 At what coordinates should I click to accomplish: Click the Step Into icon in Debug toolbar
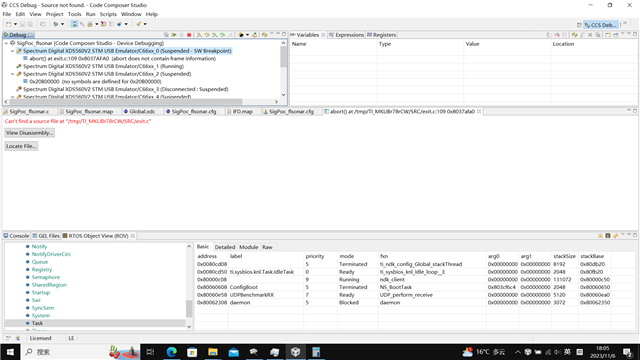[199, 35]
